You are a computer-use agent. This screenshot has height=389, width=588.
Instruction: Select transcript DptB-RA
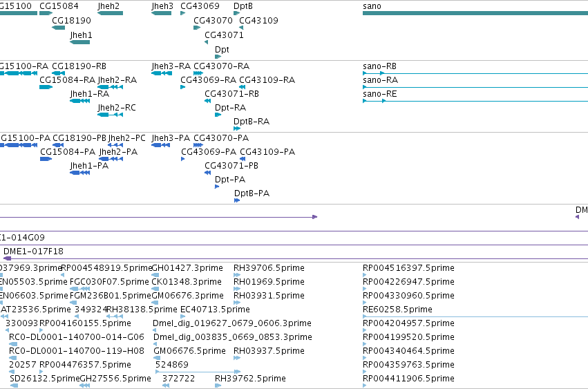pos(252,122)
